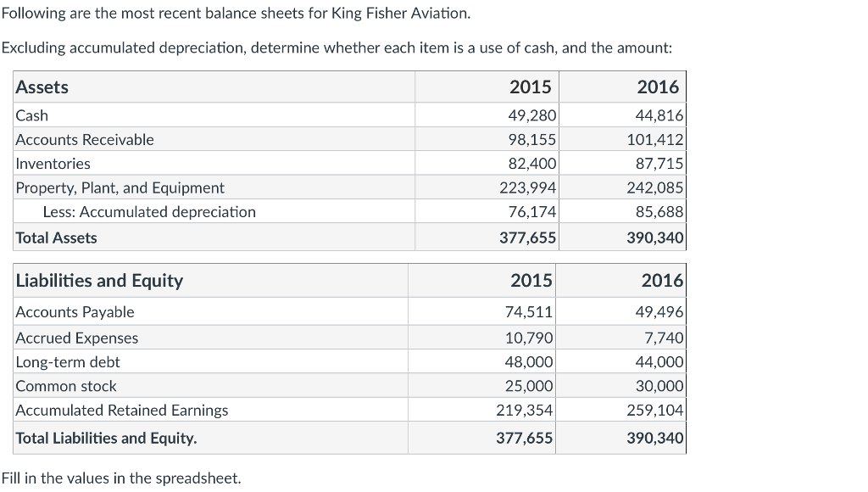
Task: Click accumulated depreciation 2015 value 76,174
Action: pos(531,212)
